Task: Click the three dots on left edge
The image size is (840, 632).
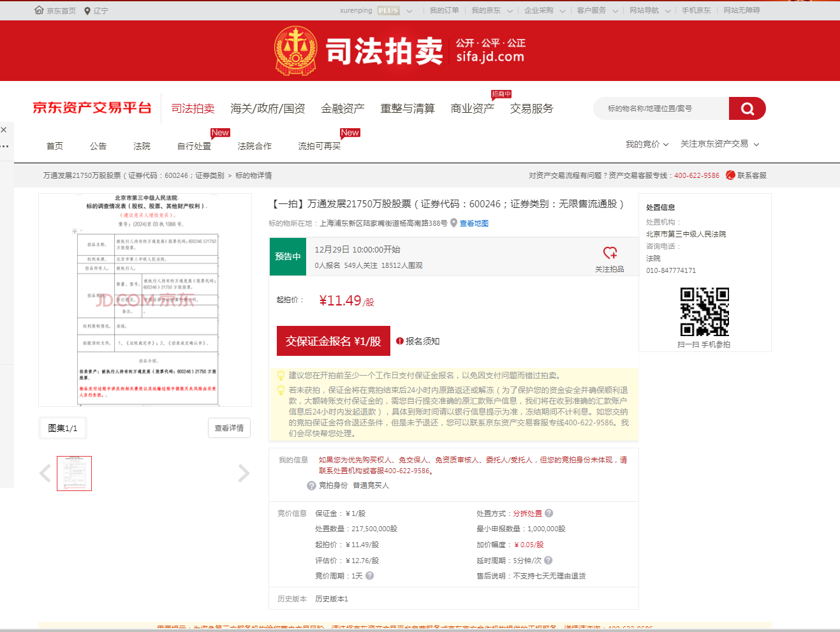Action: 4,146
